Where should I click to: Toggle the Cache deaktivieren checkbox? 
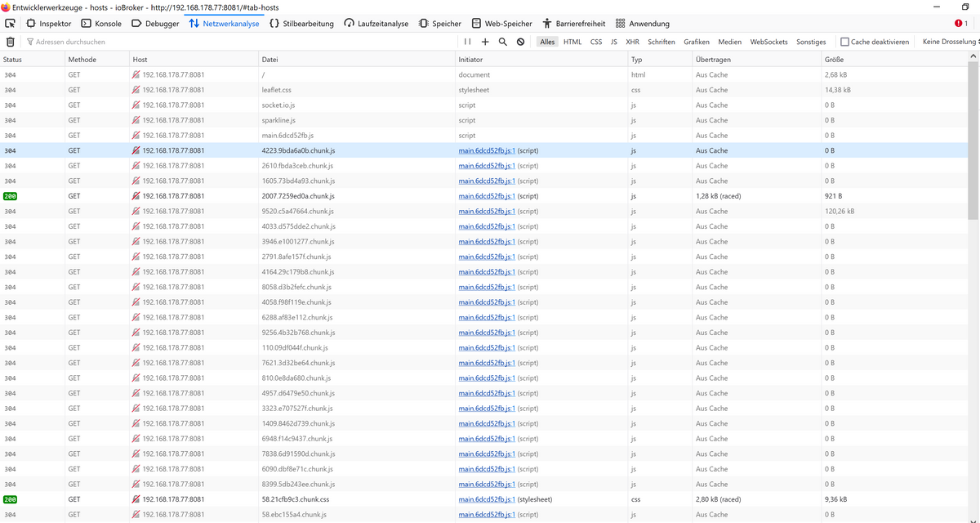(845, 42)
